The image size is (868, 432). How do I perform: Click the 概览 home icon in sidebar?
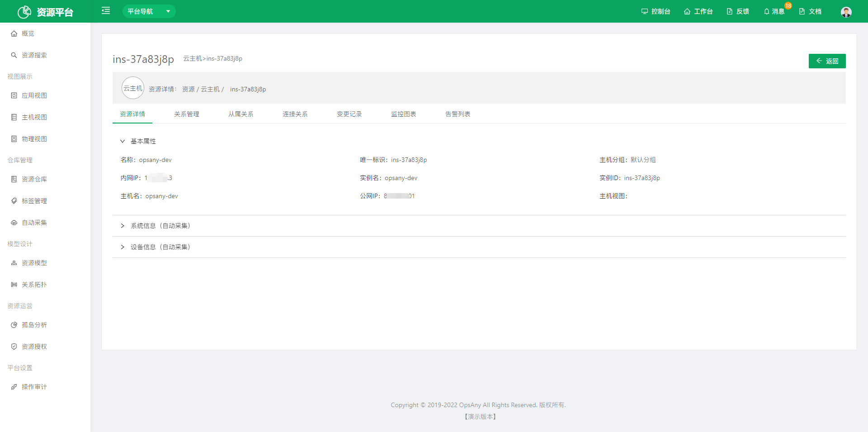[14, 33]
